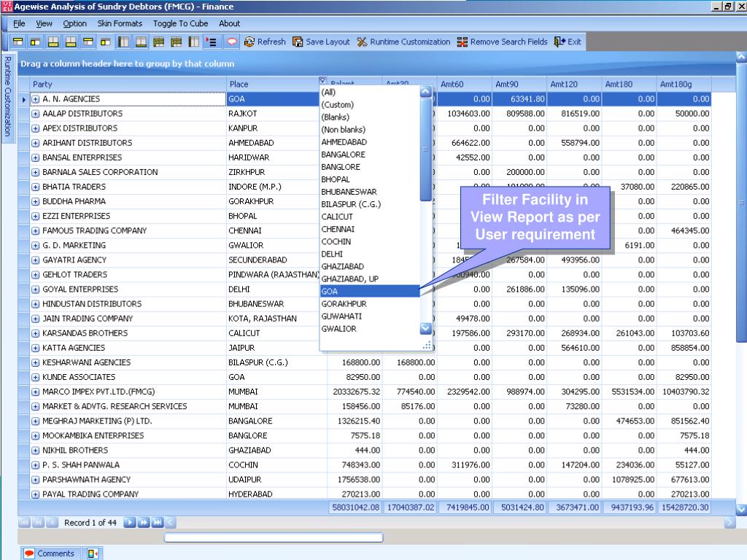This screenshot has height=560, width=747.
Task: Click the 20332675.32 balance cell
Action: (x=355, y=392)
